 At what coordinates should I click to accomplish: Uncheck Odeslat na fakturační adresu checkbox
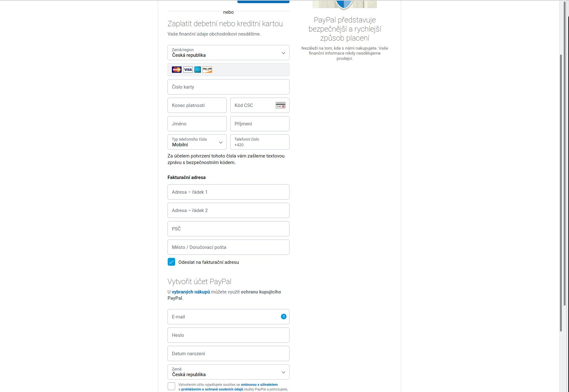[171, 262]
